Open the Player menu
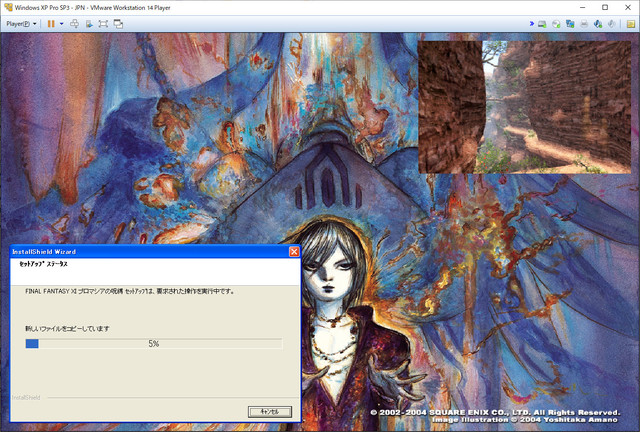This screenshot has height=432, width=640. 21,24
